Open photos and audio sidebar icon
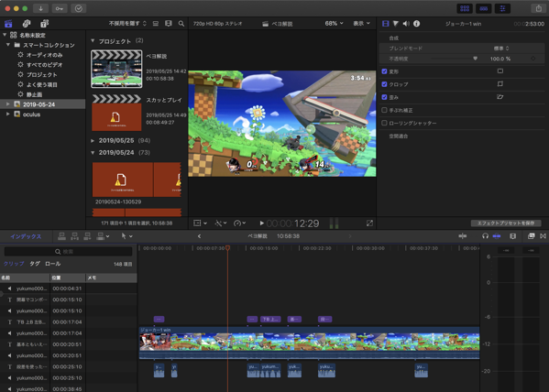549x392 pixels. tap(27, 24)
